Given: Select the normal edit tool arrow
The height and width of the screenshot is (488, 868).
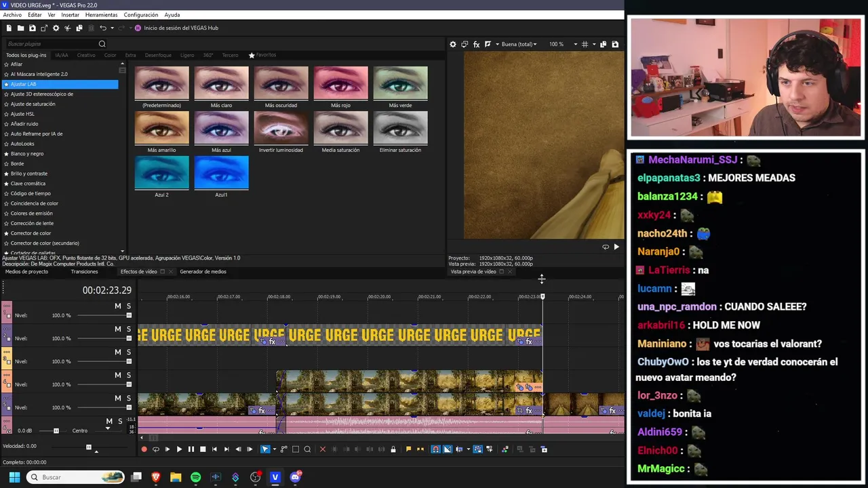Looking at the screenshot, I should coord(264,449).
